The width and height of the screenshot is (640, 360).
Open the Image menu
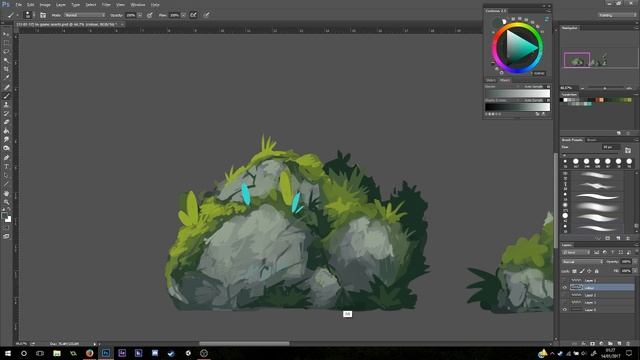[45, 5]
